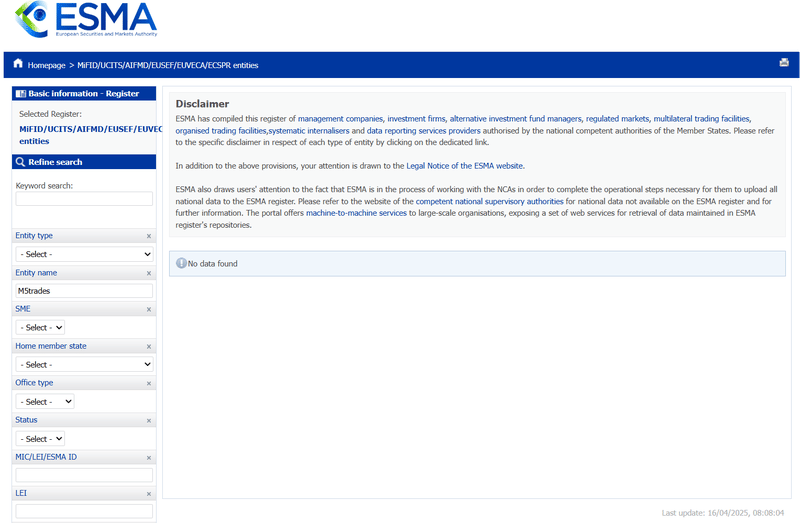Click the SME filter label
Image resolution: width=800 pixels, height=523 pixels.
(x=23, y=309)
